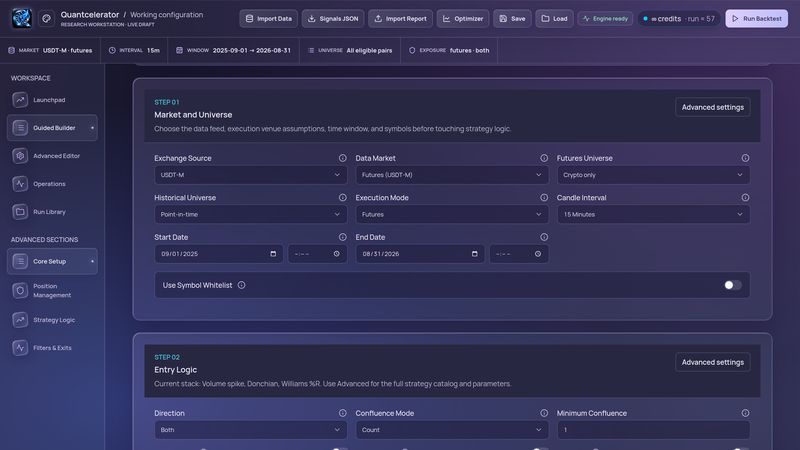This screenshot has width=800, height=450.
Task: Open the Advanced Editor
Action: coord(52,156)
